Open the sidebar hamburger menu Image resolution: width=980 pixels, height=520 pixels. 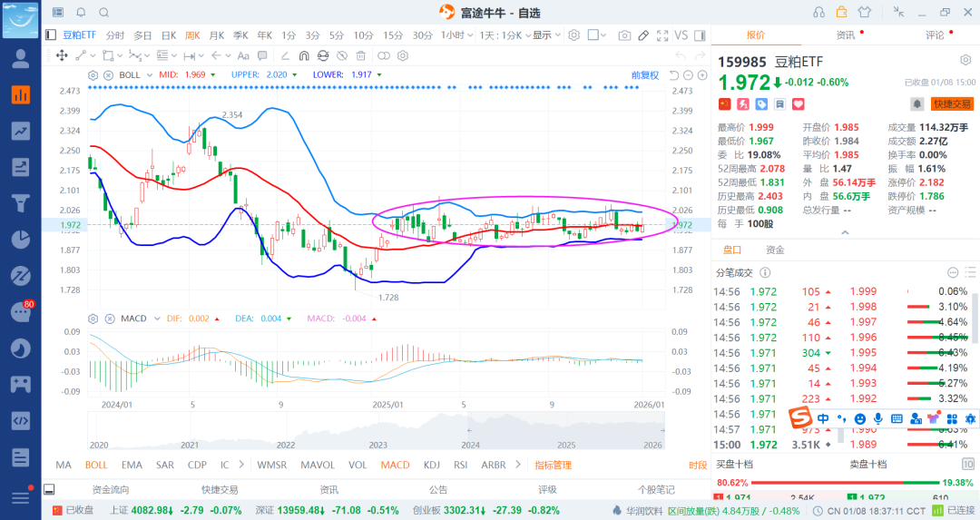click(21, 497)
